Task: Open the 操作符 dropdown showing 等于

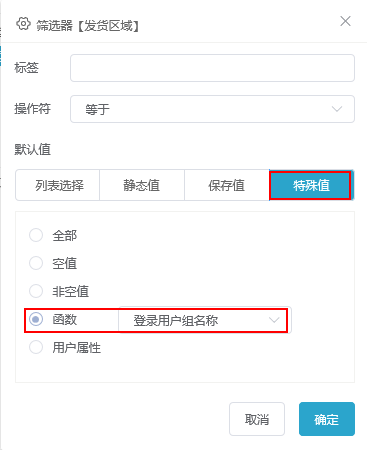Action: point(212,109)
